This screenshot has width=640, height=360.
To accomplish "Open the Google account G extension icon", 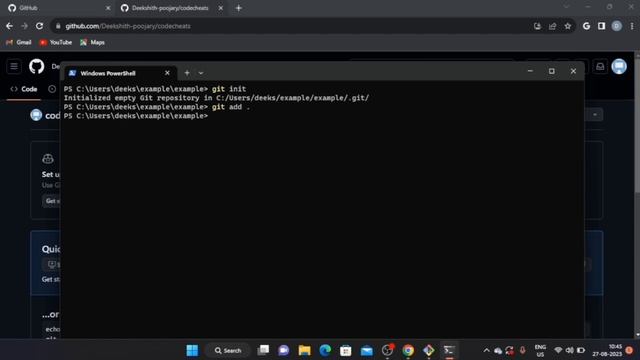I will [x=587, y=26].
